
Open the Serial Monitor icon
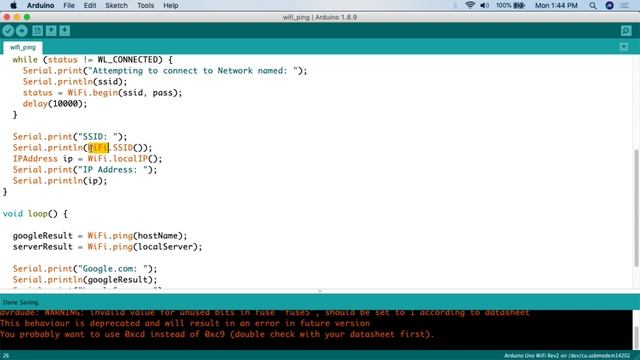[x=626, y=31]
